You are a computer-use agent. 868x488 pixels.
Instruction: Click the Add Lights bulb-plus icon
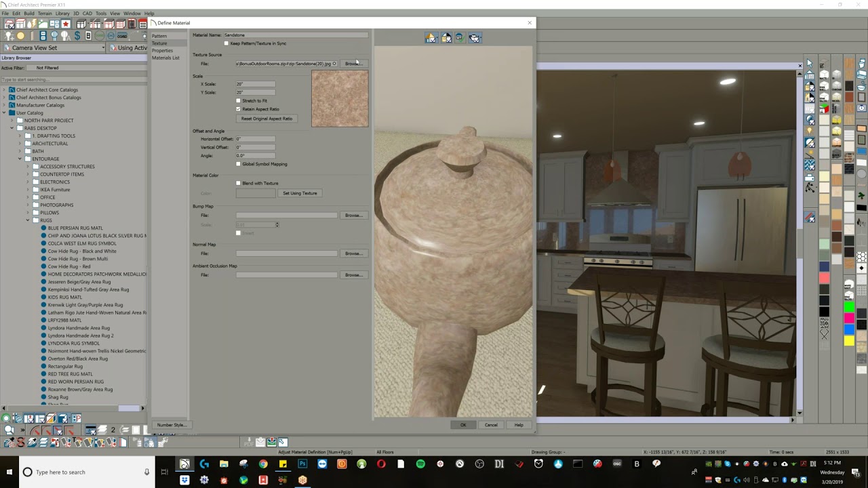click(x=9, y=36)
